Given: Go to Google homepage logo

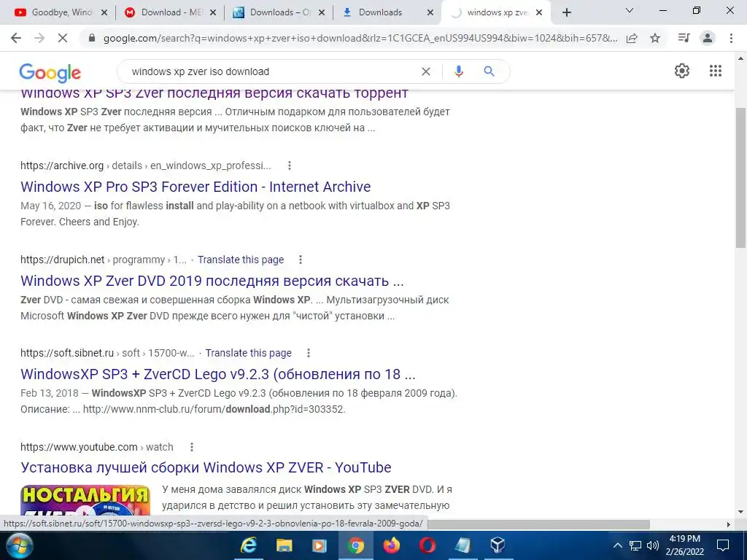Looking at the screenshot, I should [x=50, y=72].
